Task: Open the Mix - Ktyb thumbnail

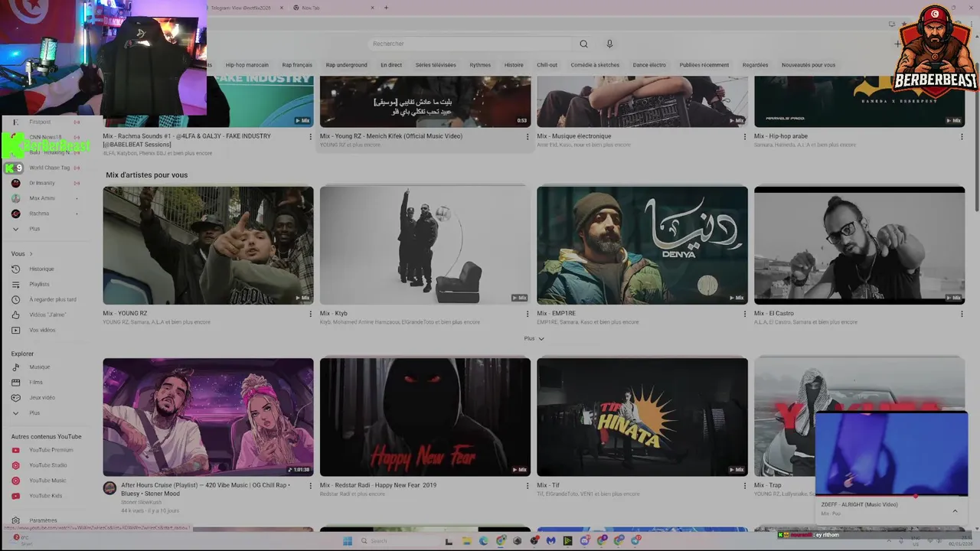Action: pos(425,245)
